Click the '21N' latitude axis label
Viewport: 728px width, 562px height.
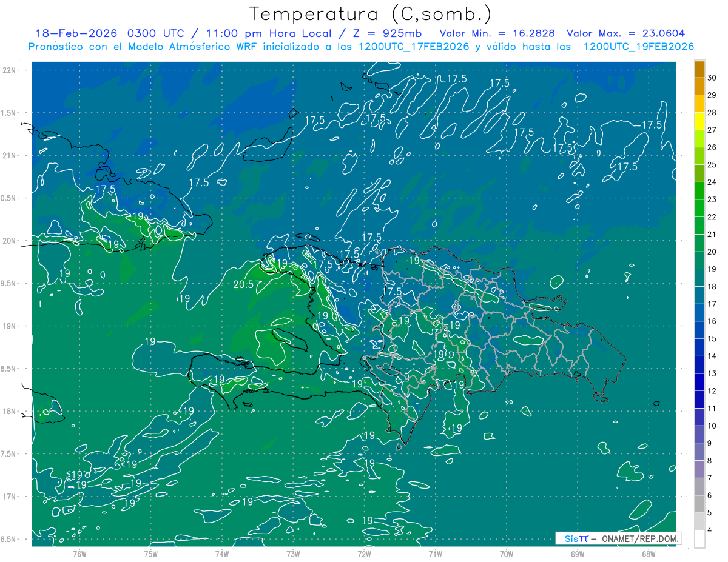pos(8,155)
